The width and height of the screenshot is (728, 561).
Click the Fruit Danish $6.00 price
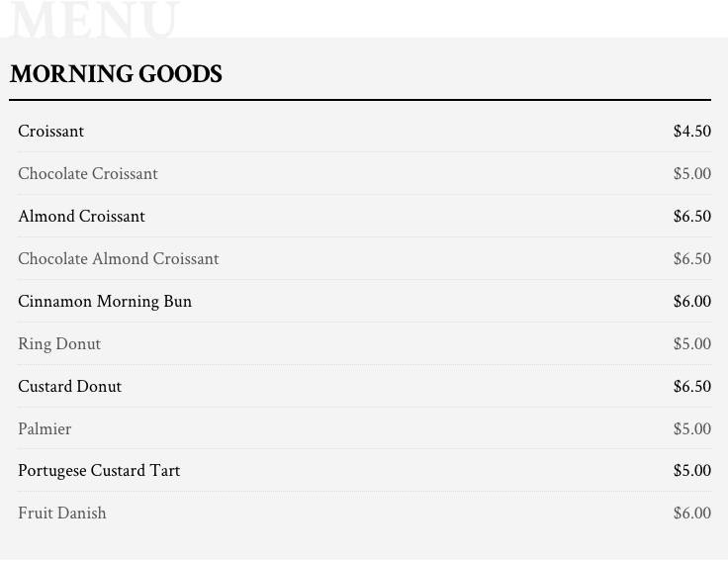click(692, 514)
